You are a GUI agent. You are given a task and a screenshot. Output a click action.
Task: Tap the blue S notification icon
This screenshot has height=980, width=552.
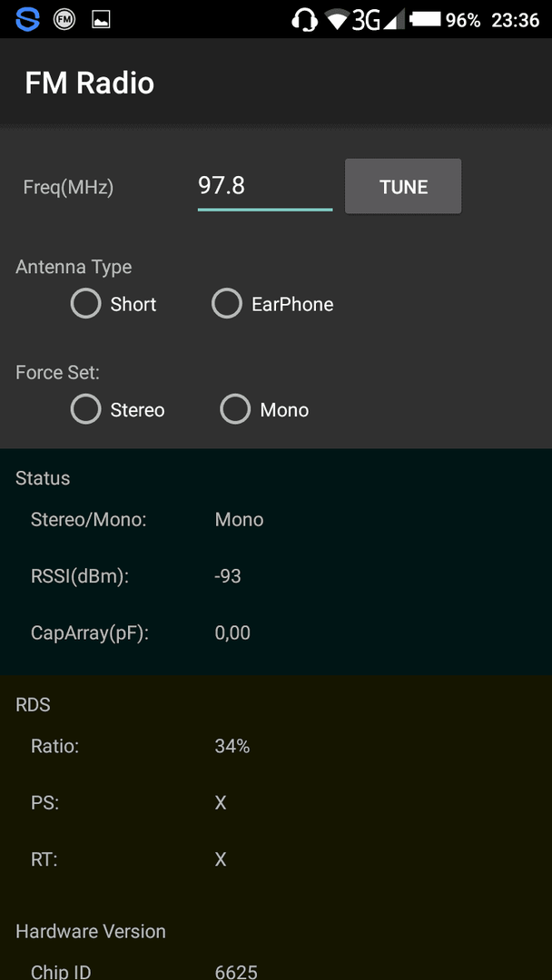[27, 19]
